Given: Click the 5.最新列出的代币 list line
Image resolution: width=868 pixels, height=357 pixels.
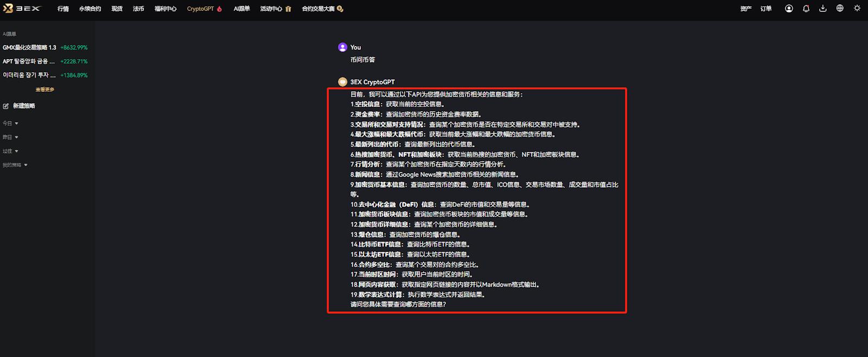Looking at the screenshot, I should point(414,144).
